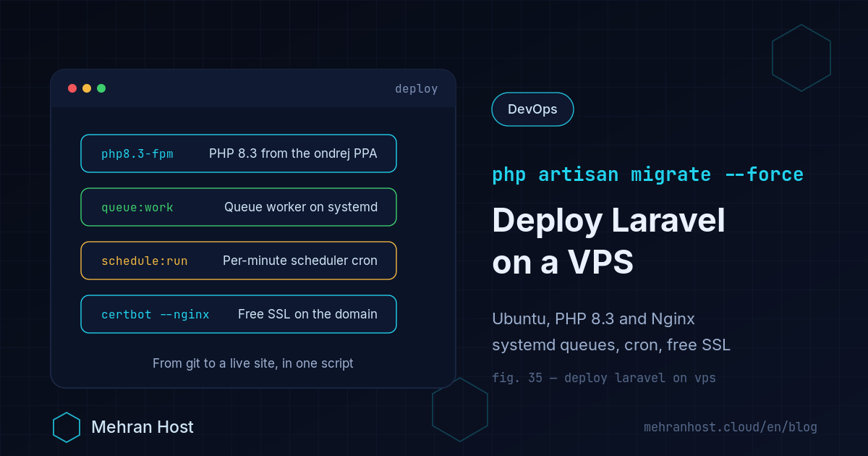Click 'From git to a live site' caption
The image size is (868, 456).
[253, 363]
